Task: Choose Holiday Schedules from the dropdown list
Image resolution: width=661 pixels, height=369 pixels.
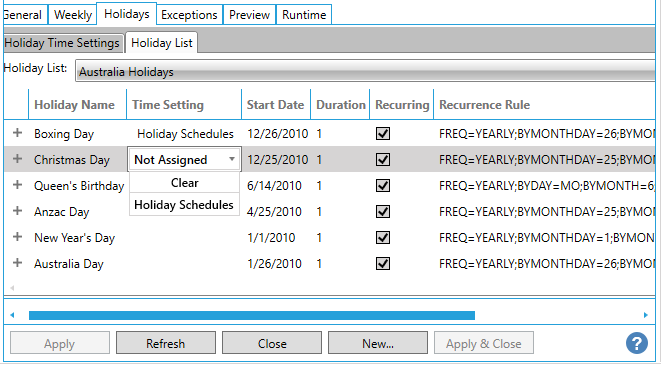Action: point(184,205)
